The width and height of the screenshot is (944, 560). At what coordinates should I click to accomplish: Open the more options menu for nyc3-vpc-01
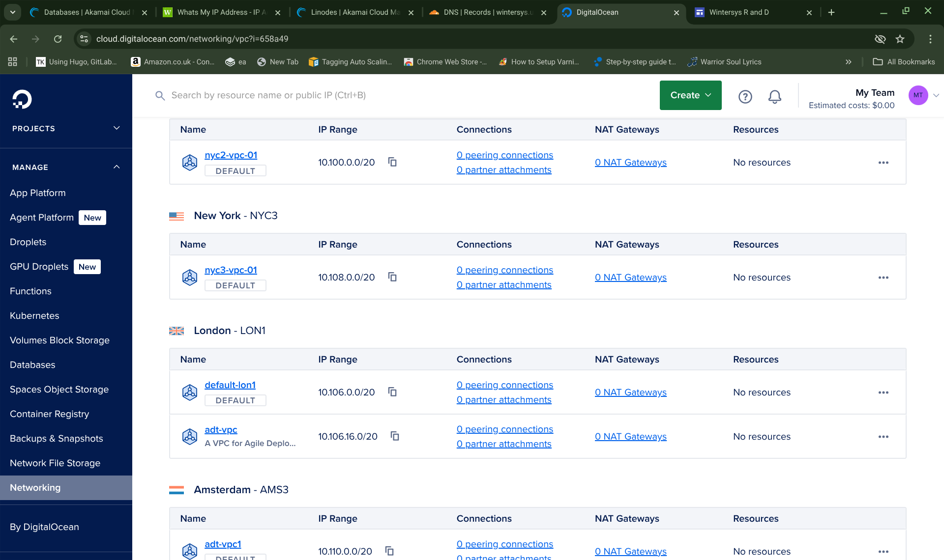pos(883,278)
